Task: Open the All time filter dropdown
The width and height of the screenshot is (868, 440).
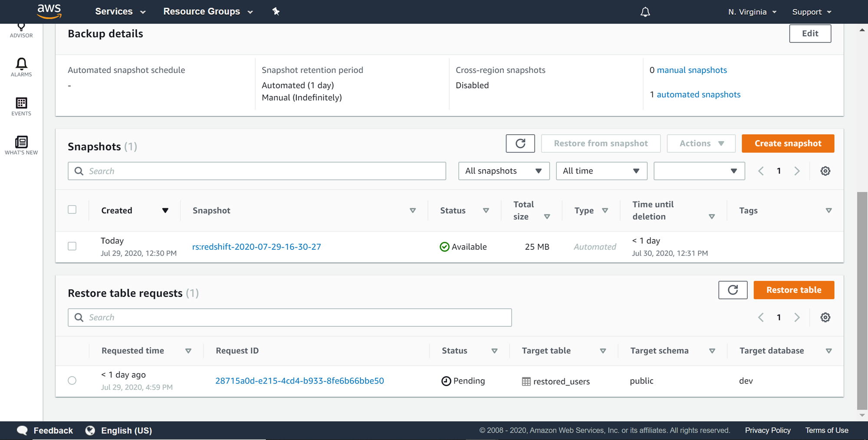Action: click(x=601, y=171)
